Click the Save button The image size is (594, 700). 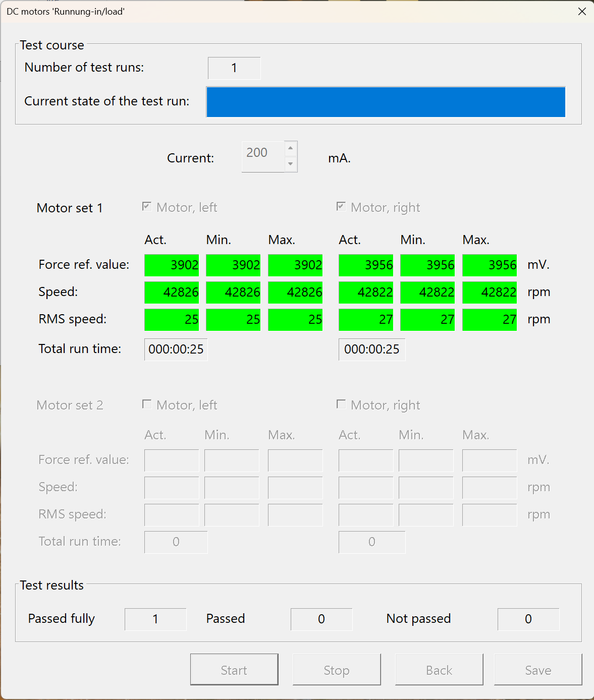click(537, 670)
